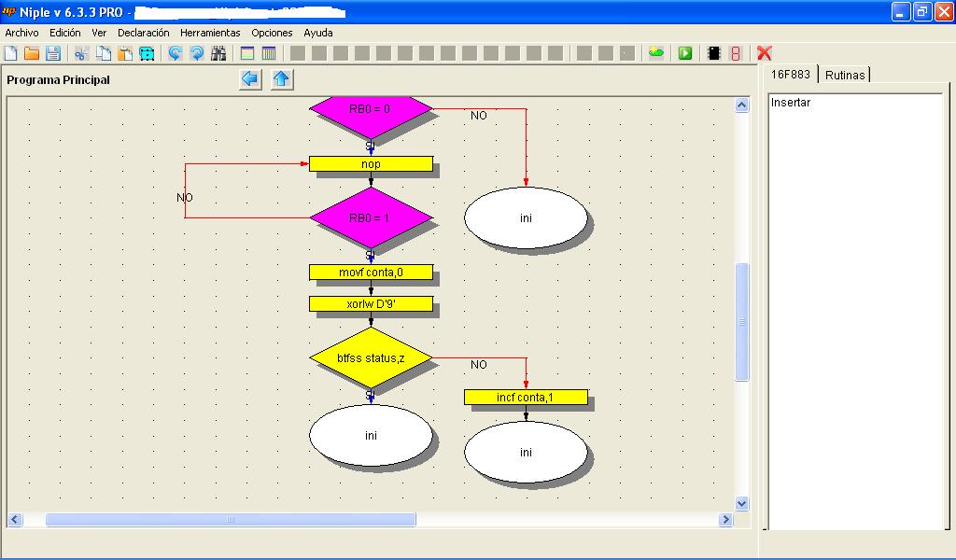This screenshot has height=560, width=956.
Task: Cut selection using the scissors icon
Action: click(81, 53)
